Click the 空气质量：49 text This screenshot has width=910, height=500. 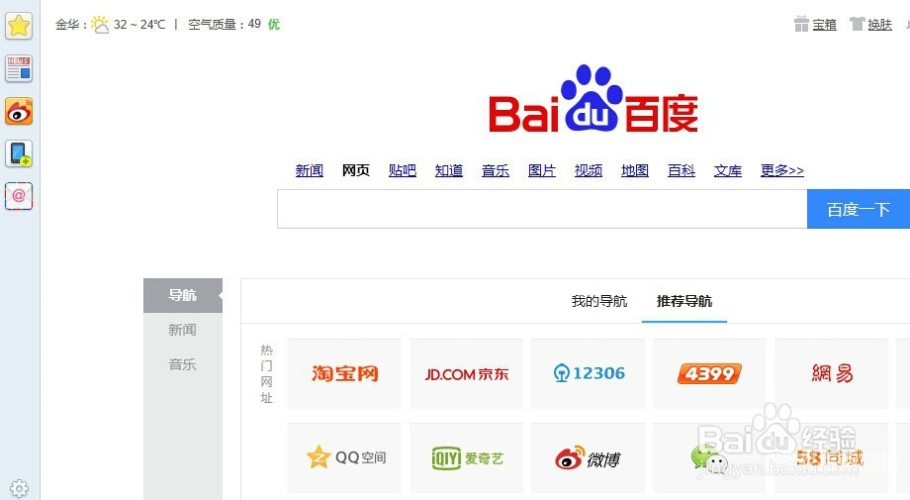(225, 24)
